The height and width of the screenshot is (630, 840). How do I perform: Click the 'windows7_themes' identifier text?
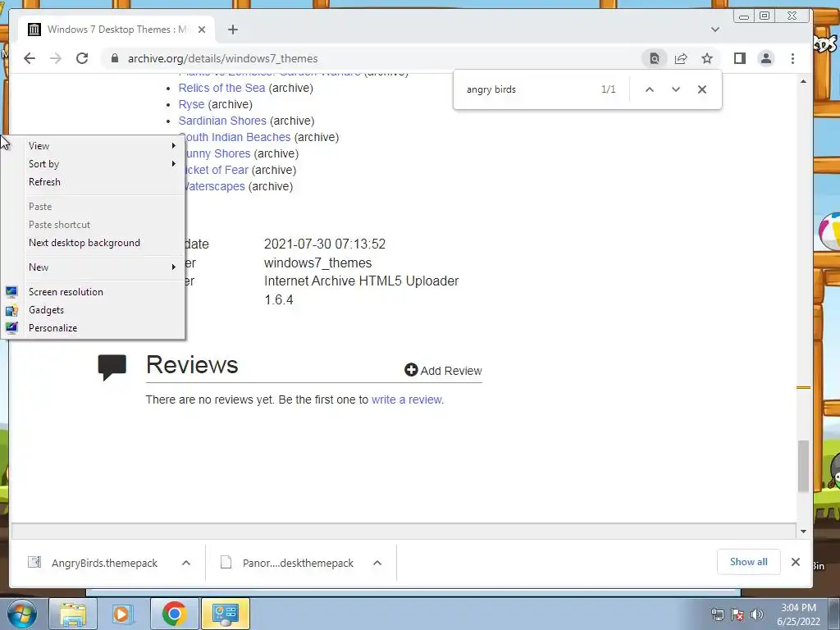(317, 263)
